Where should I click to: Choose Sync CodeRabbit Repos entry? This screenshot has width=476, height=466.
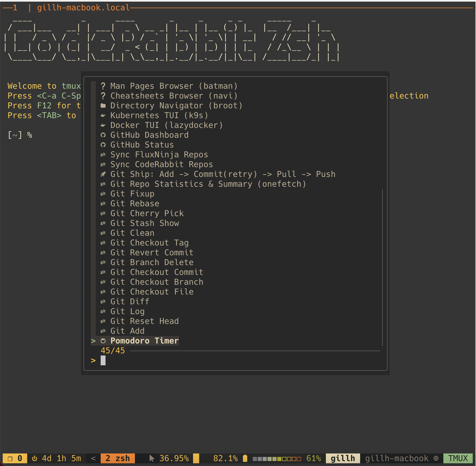[x=162, y=164]
